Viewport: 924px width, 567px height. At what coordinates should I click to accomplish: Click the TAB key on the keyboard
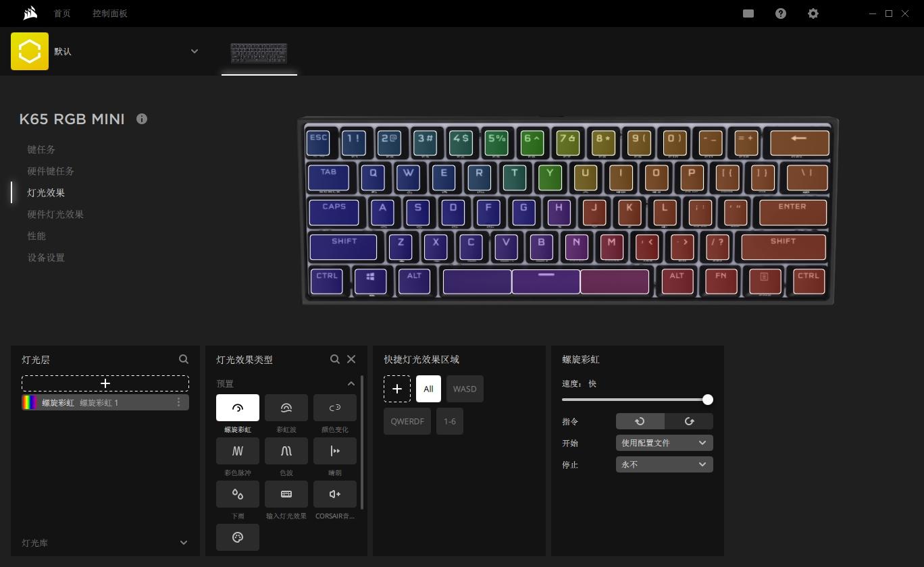point(328,178)
